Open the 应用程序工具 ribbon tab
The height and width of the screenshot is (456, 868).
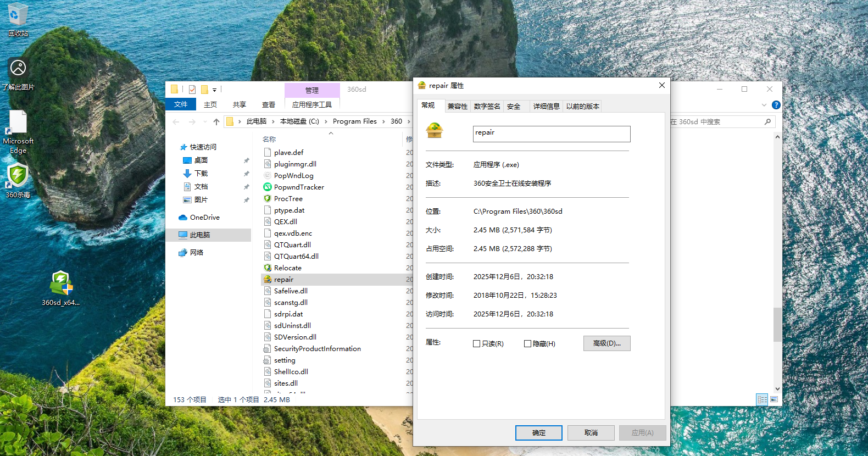tap(312, 104)
